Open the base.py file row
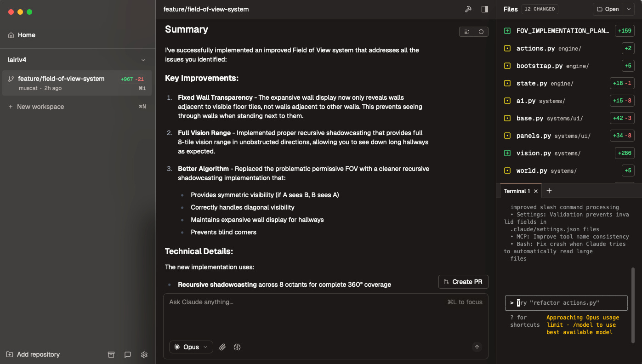This screenshot has width=642, height=364. [x=569, y=118]
